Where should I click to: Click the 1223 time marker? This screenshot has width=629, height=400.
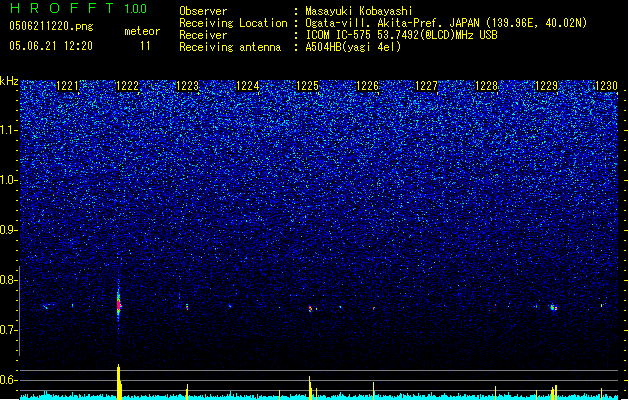187,86
